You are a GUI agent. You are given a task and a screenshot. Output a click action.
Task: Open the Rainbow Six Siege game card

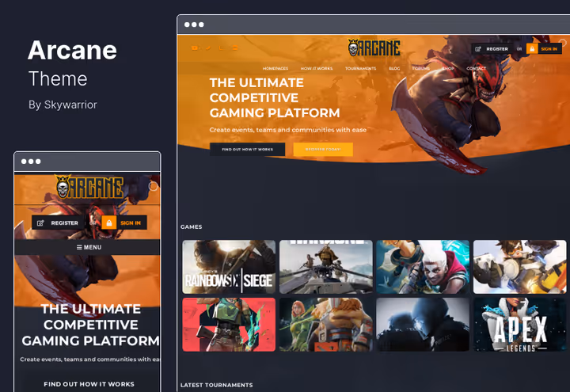pos(229,267)
